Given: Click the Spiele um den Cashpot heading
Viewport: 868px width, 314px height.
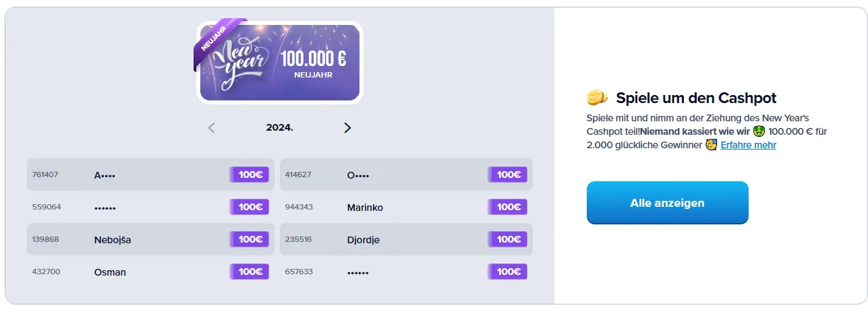Looking at the screenshot, I should (696, 98).
